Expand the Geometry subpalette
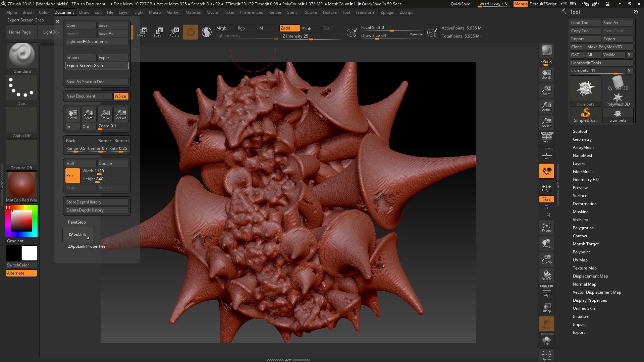The height and width of the screenshot is (362, 644). coord(582,139)
